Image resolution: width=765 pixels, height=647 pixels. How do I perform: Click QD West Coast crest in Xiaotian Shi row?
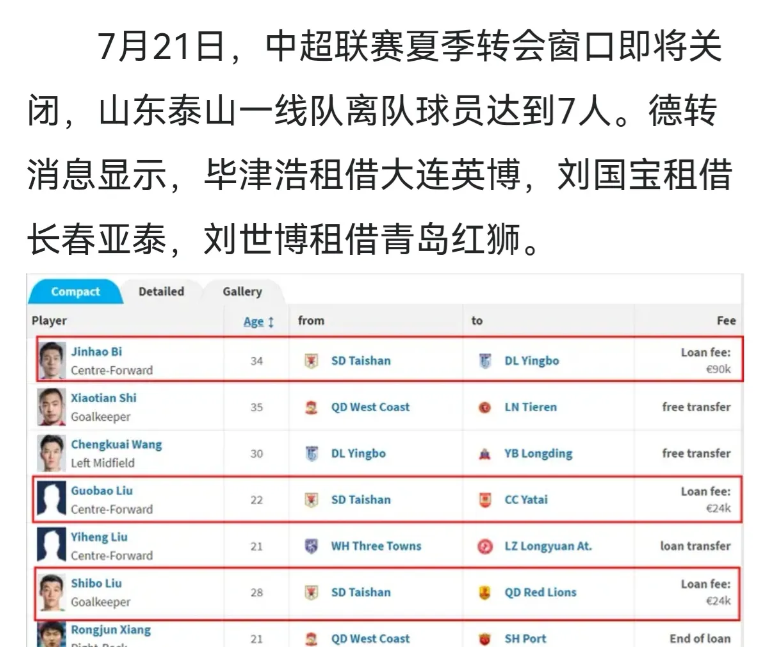(311, 407)
